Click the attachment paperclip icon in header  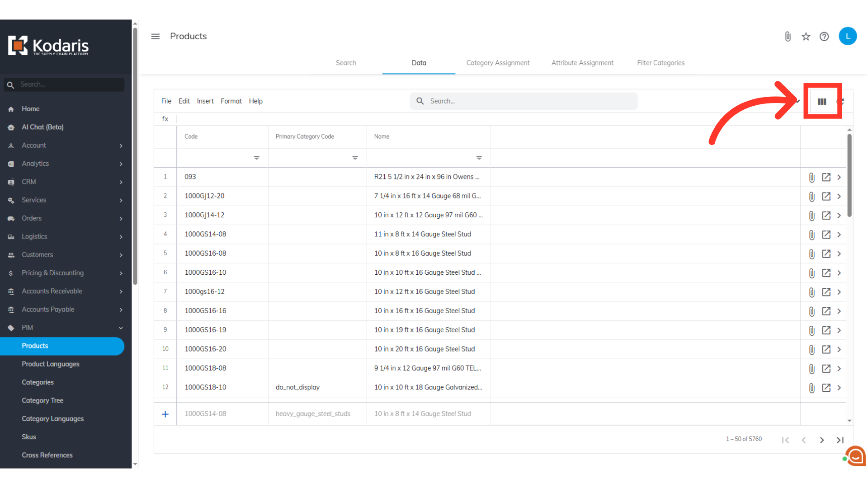788,37
